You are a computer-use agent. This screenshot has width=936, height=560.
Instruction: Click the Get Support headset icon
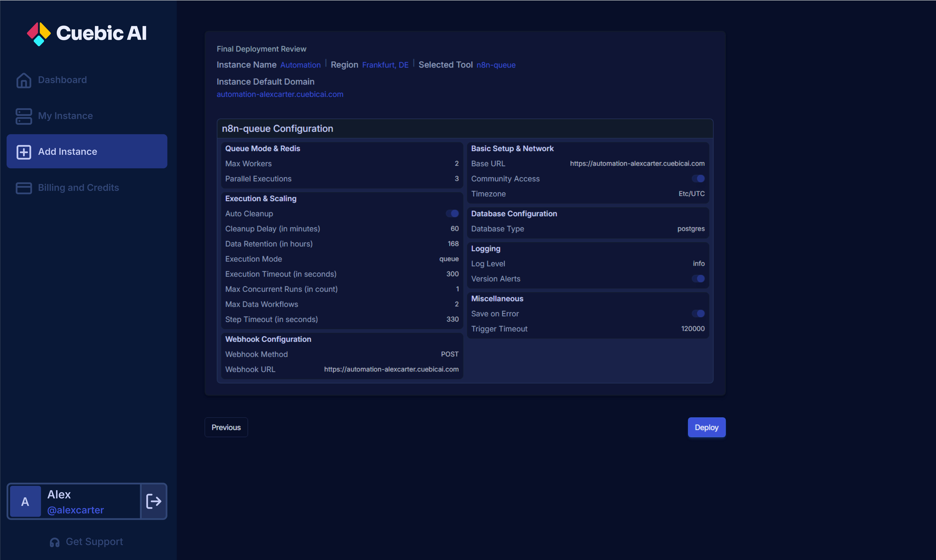[x=55, y=542]
